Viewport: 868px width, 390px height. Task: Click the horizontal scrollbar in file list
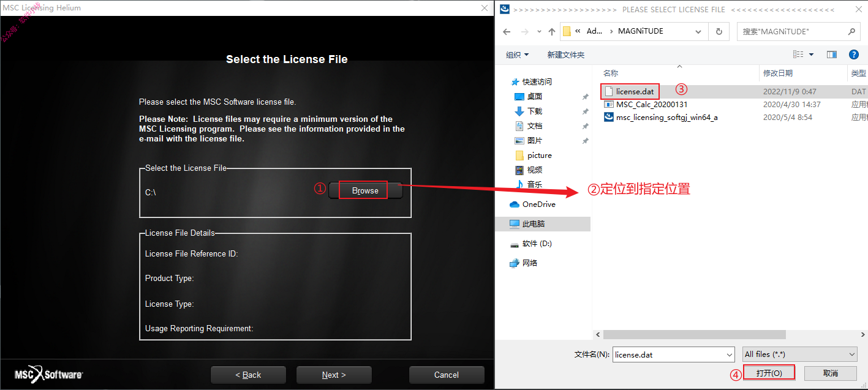coord(695,334)
